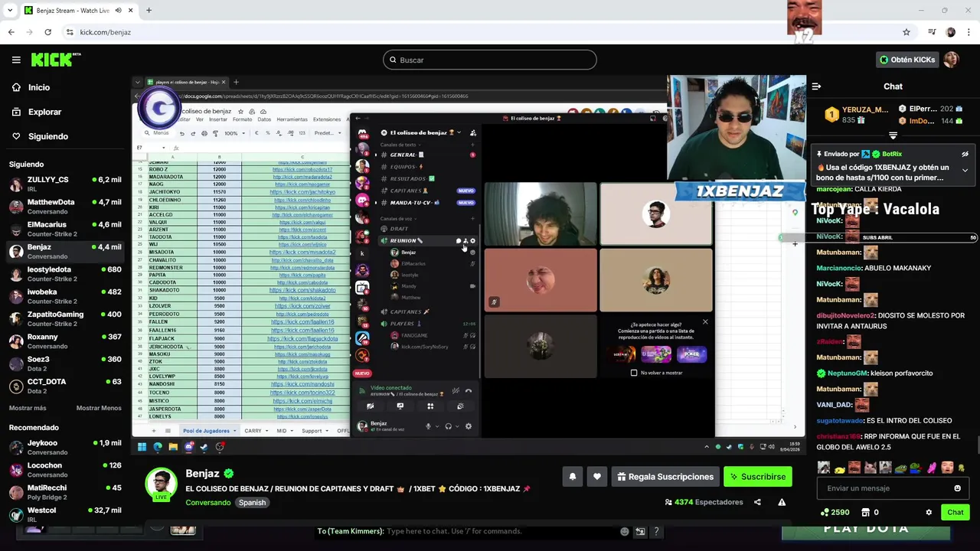This screenshot has height=551, width=980.
Task: Click the Suscribirse button
Action: (x=758, y=477)
